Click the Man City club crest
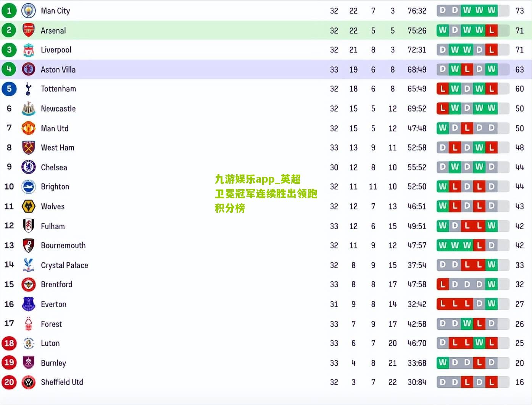The image size is (532, 405). pos(29,11)
